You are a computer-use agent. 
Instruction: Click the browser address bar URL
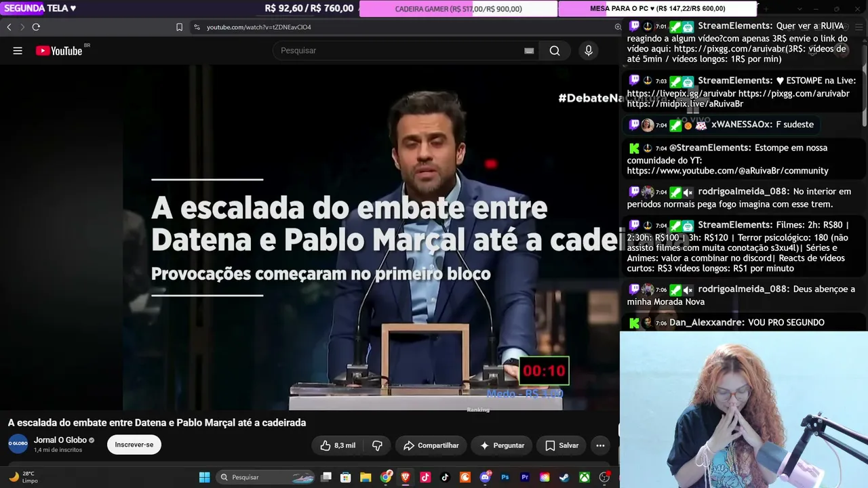click(259, 27)
